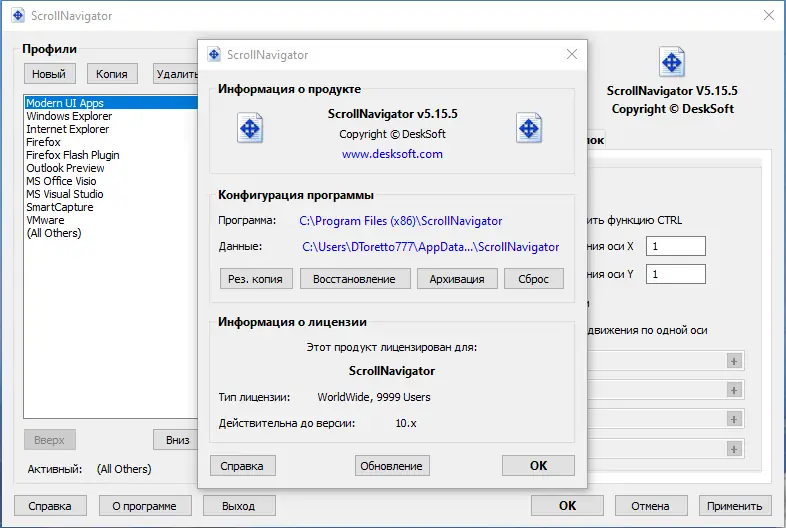Viewport: 786px width, 528px height.
Task: Select Internet Explorer profile
Action: (x=111, y=129)
